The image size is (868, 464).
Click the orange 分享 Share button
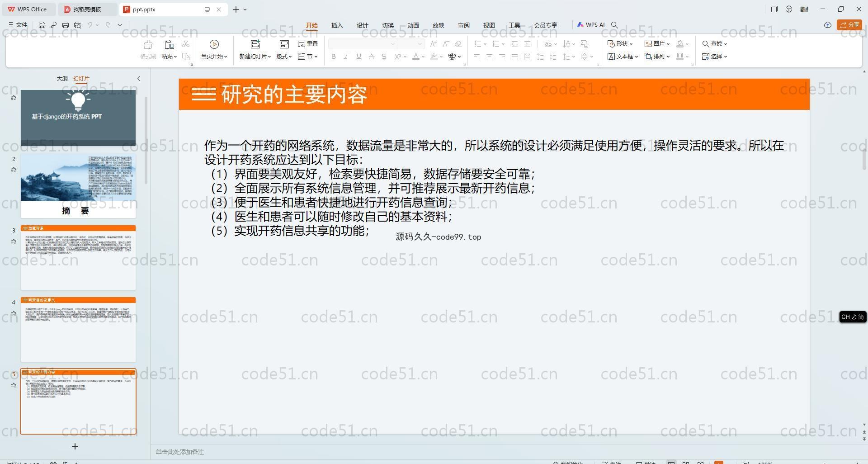(849, 25)
